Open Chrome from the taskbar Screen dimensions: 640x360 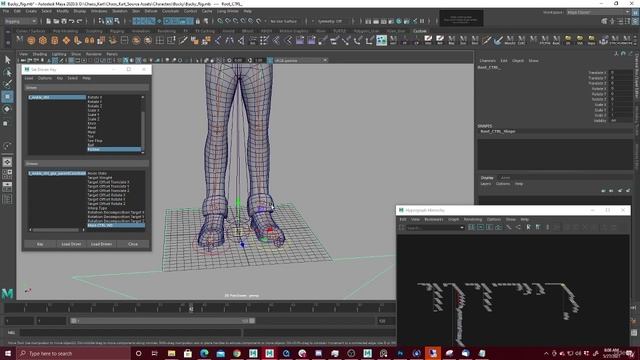point(237,353)
